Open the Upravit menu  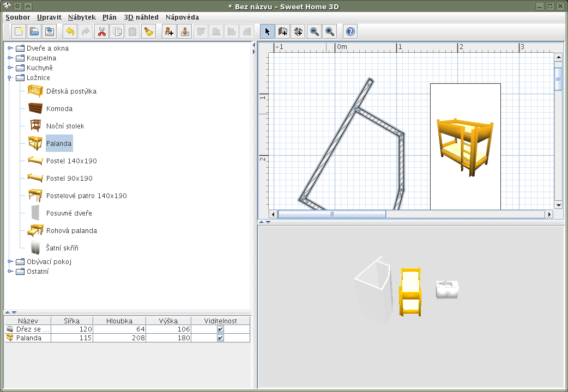[x=49, y=17]
